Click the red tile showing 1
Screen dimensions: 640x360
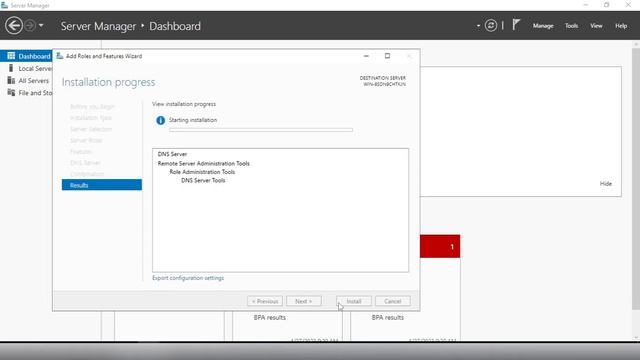(x=440, y=246)
